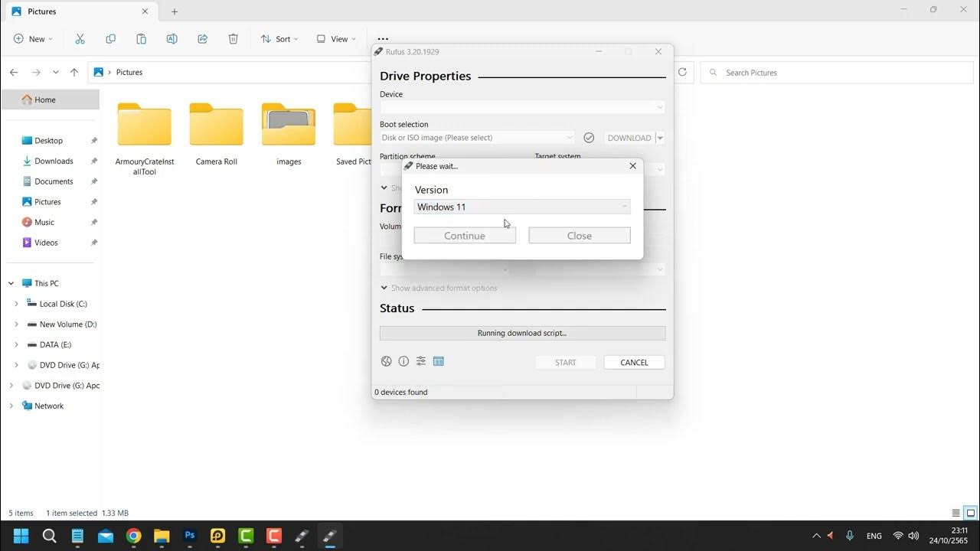Select Home in the navigation pane
This screenshot has width=980, height=551.
coord(51,99)
